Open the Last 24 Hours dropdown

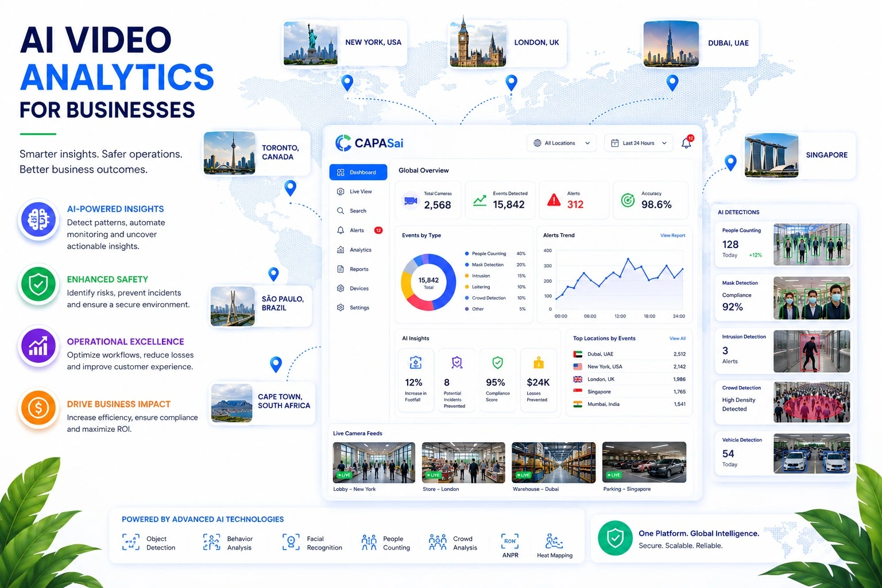pos(639,143)
